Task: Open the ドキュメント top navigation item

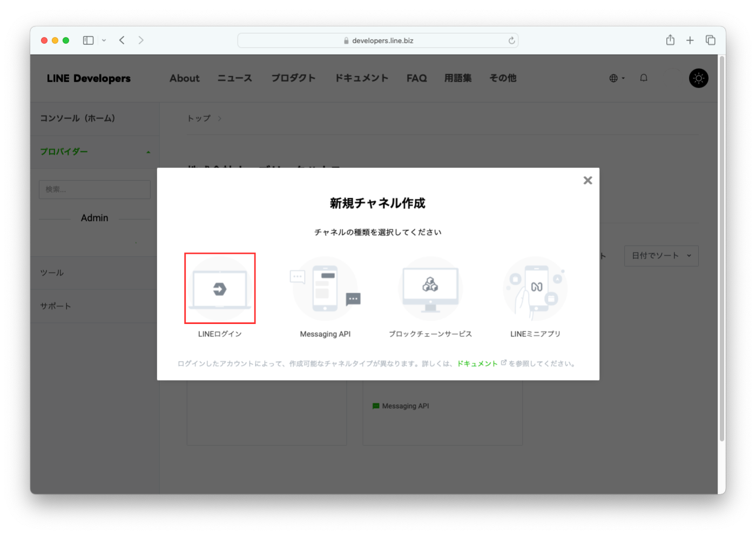Action: coord(362,78)
